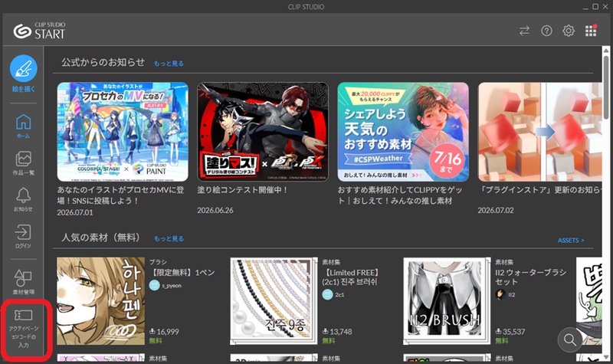This screenshot has width=613, height=364.
Task: Click material title II2 ウォーターブラシセット
Action: (x=530, y=277)
